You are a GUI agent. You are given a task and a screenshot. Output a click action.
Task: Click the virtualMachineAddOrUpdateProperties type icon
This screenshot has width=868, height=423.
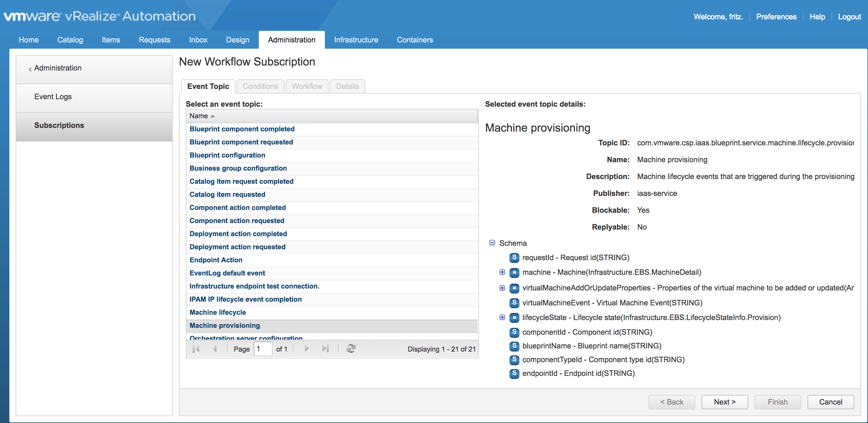[x=514, y=288]
